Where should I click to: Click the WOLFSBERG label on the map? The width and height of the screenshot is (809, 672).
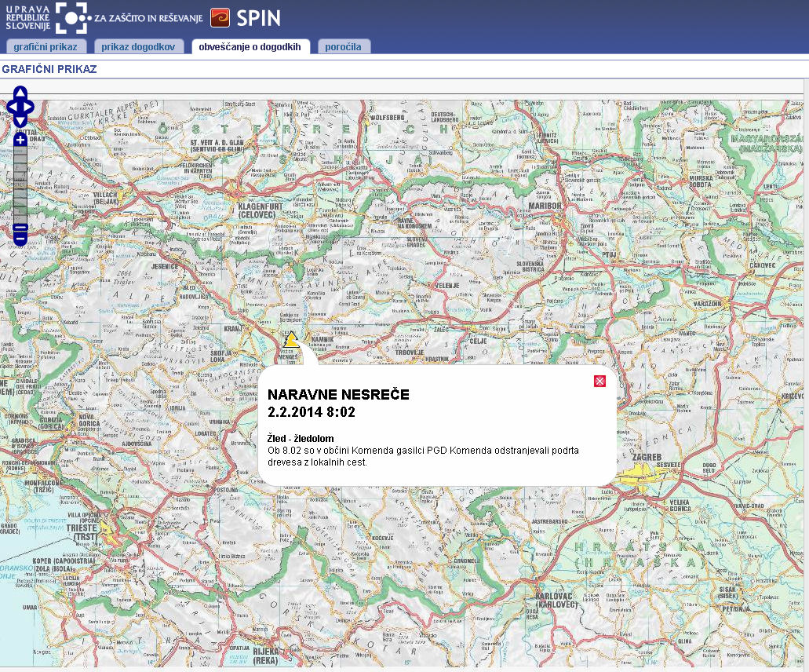pyautogui.click(x=387, y=118)
